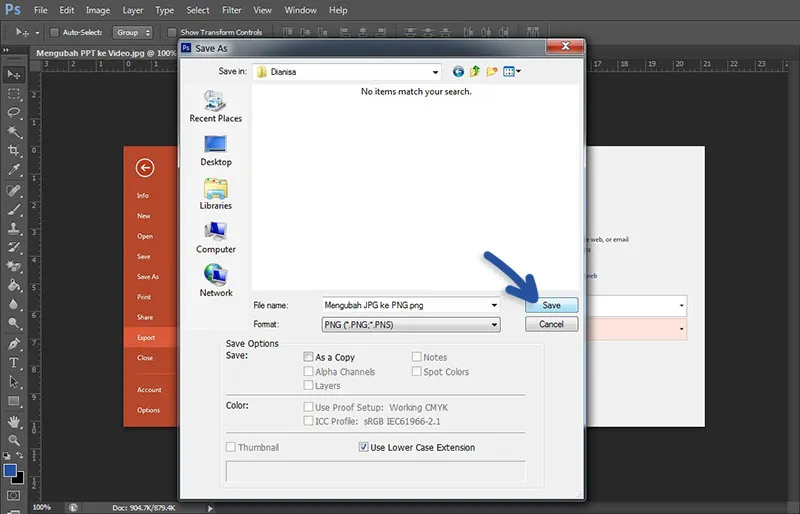Image resolution: width=800 pixels, height=514 pixels.
Task: Uncheck Use Lower Case Extension
Action: pos(363,447)
